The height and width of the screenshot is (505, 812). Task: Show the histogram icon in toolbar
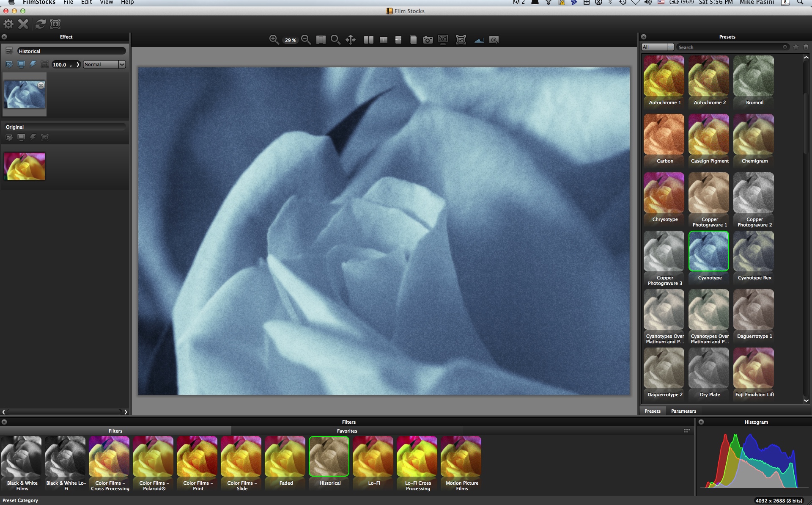[x=479, y=40]
